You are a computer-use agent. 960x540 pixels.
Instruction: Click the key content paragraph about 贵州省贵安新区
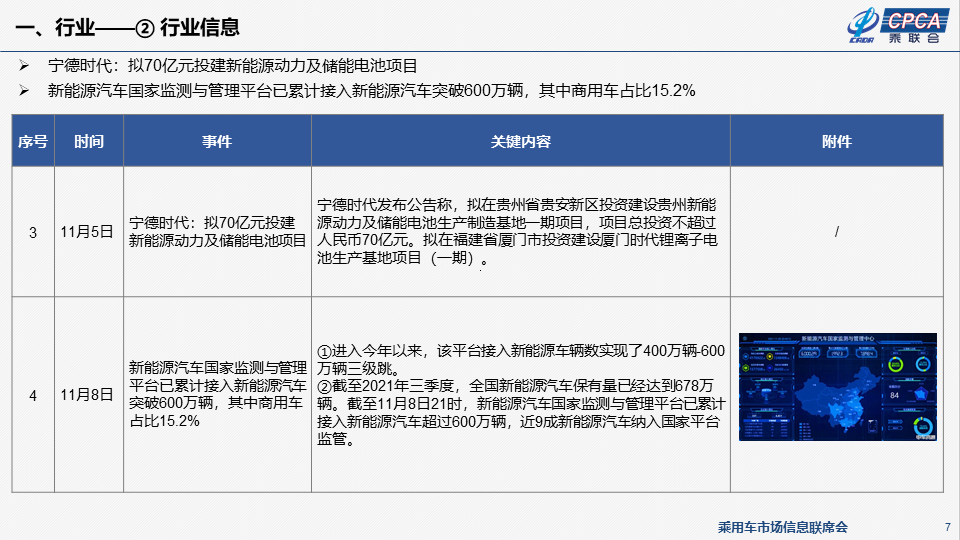coord(520,232)
